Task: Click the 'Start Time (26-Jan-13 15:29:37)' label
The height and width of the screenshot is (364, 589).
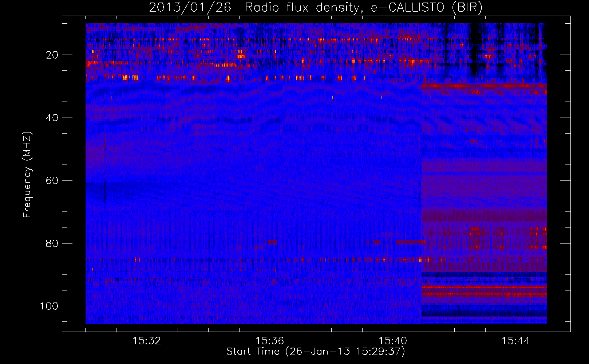Action: (x=316, y=352)
